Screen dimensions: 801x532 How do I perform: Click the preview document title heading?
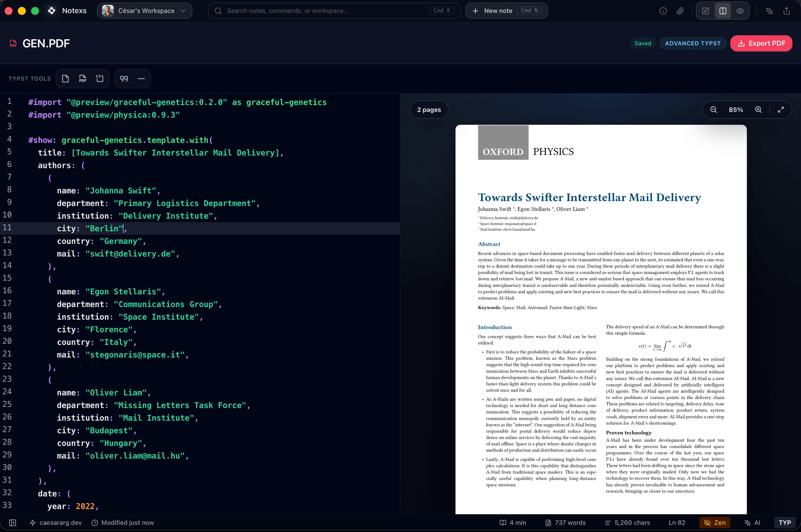pos(589,197)
